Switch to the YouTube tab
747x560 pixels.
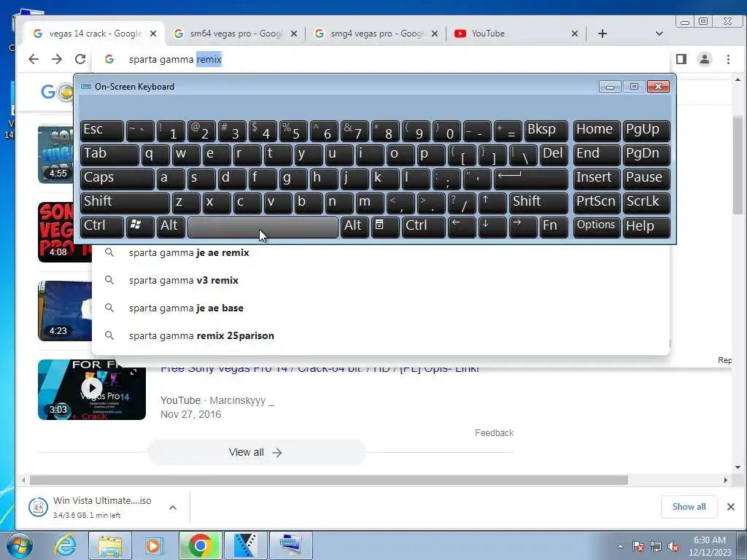516,34
